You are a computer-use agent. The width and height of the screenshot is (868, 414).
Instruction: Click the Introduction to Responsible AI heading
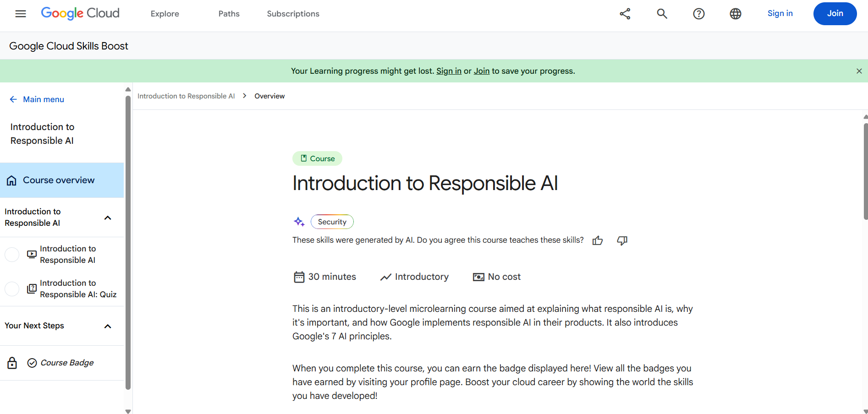click(x=425, y=183)
